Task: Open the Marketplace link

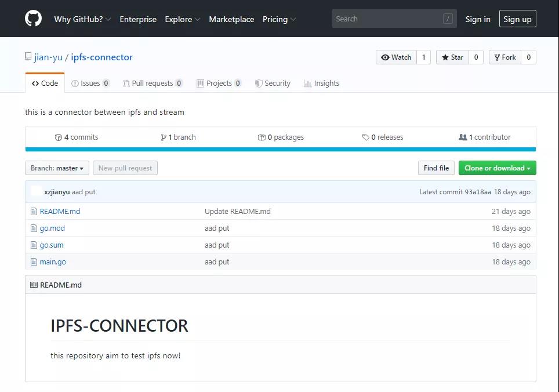Action: point(231,19)
